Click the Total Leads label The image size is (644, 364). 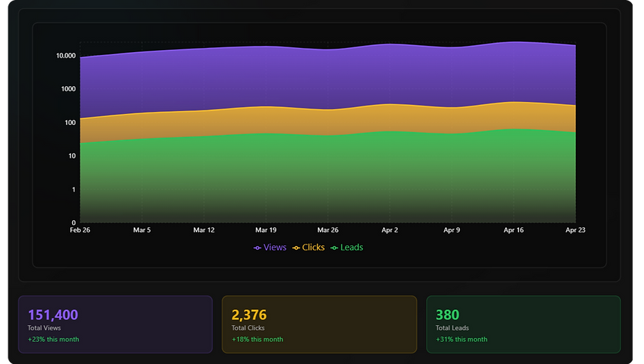coord(452,328)
